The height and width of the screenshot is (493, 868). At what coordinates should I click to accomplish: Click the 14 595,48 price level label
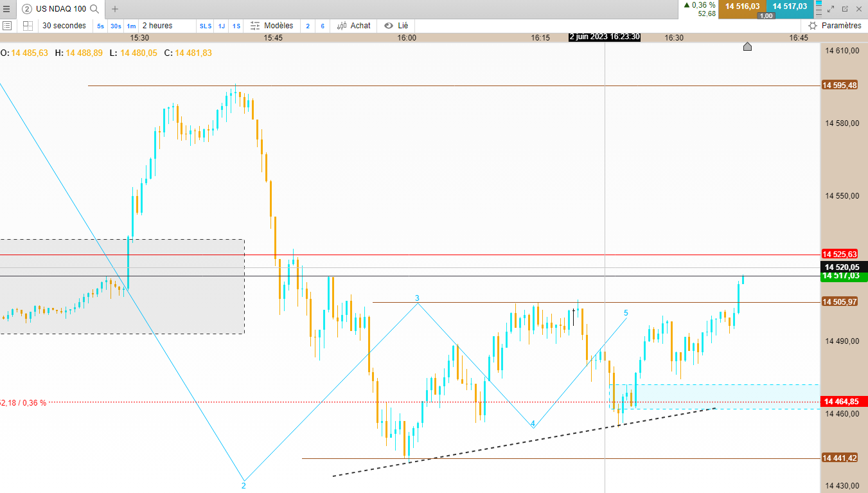tap(840, 85)
